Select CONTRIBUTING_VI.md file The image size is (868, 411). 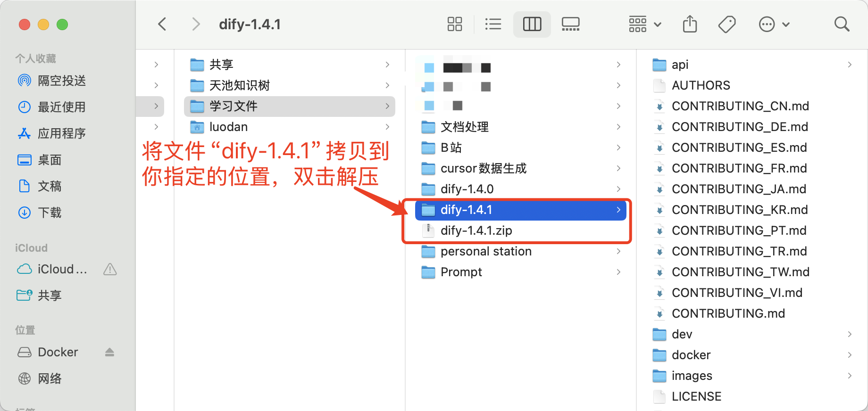tap(753, 293)
